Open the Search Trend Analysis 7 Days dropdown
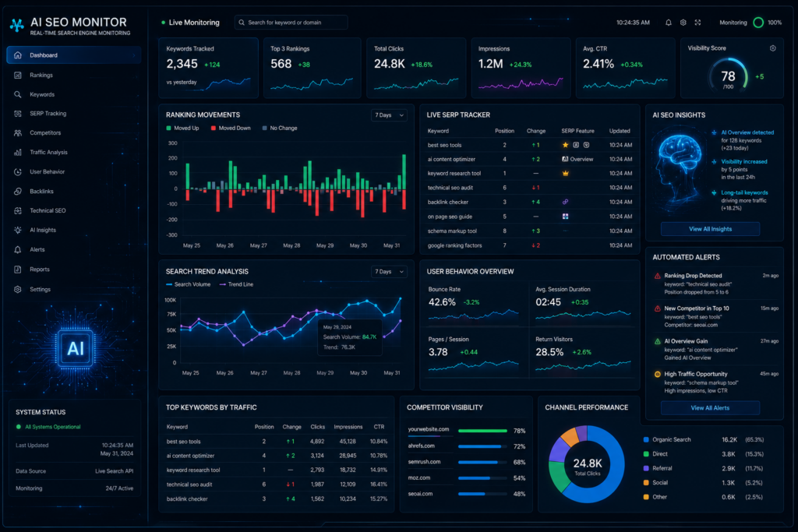Screen dimensions: 798x532 coord(390,272)
